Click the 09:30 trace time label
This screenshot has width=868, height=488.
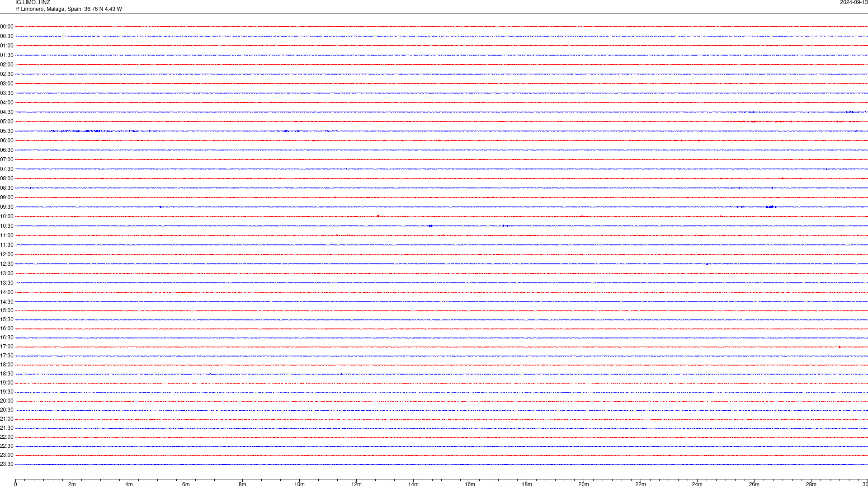(7, 207)
